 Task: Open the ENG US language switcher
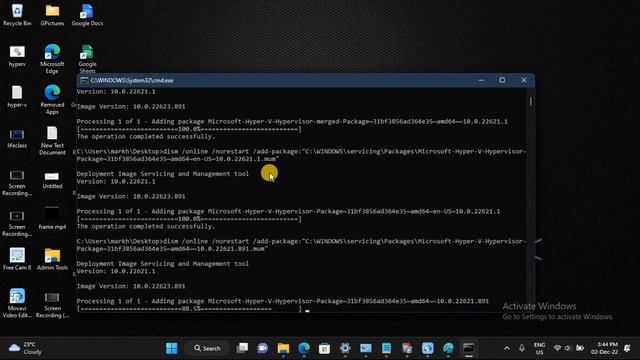[x=540, y=348]
